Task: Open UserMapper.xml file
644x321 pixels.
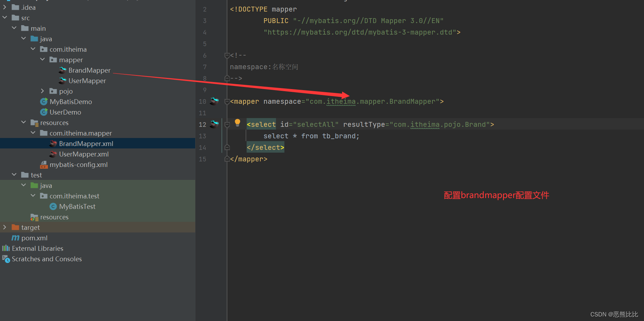Action: [84, 154]
